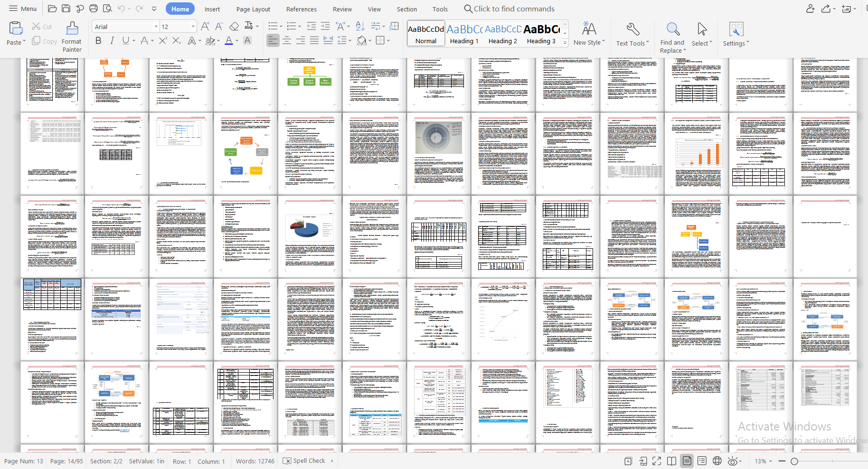Click the Sort icon

[x=360, y=26]
